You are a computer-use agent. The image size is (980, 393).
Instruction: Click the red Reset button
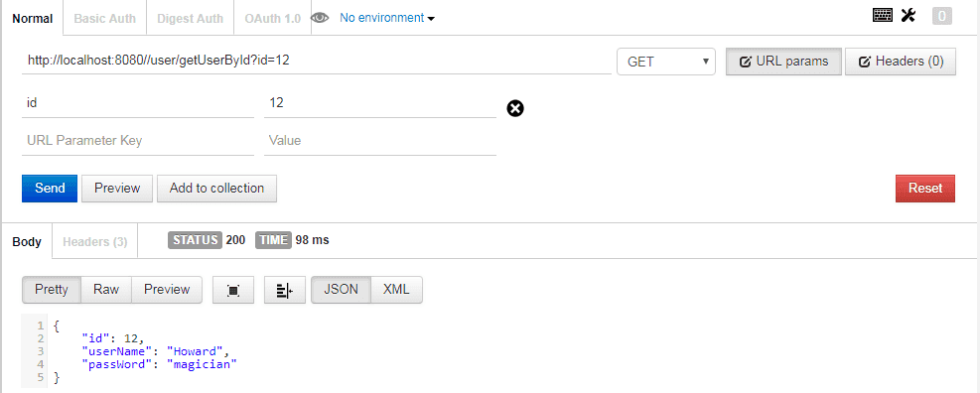point(925,189)
